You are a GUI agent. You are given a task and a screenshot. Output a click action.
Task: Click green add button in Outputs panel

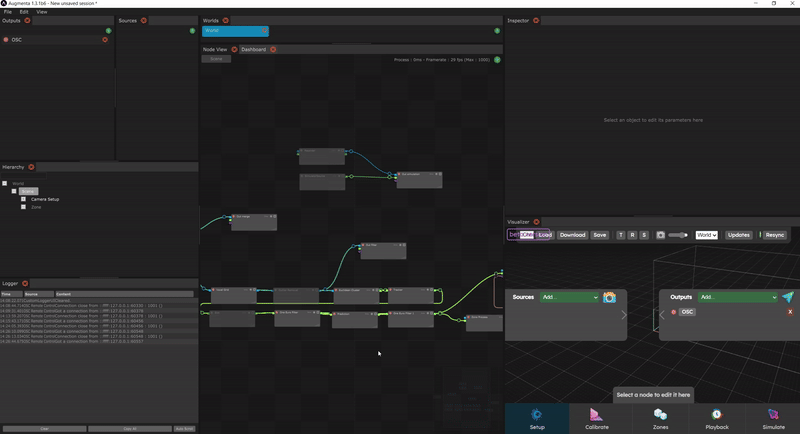[x=108, y=31]
